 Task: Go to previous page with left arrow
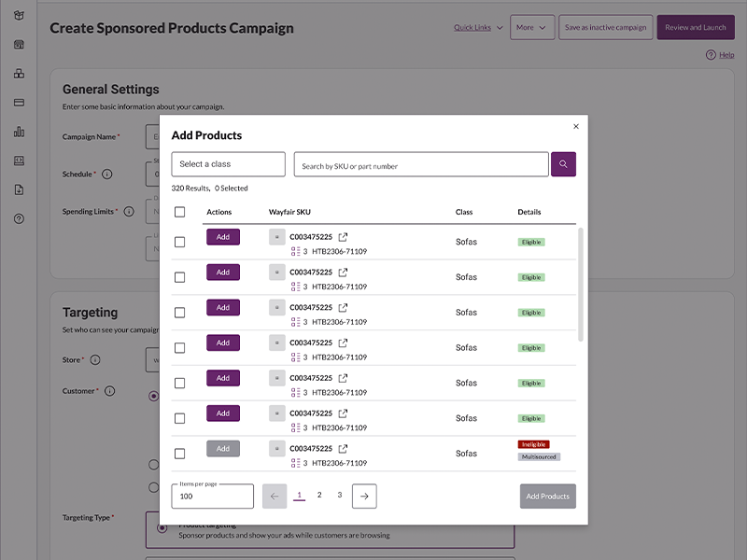[x=275, y=497]
